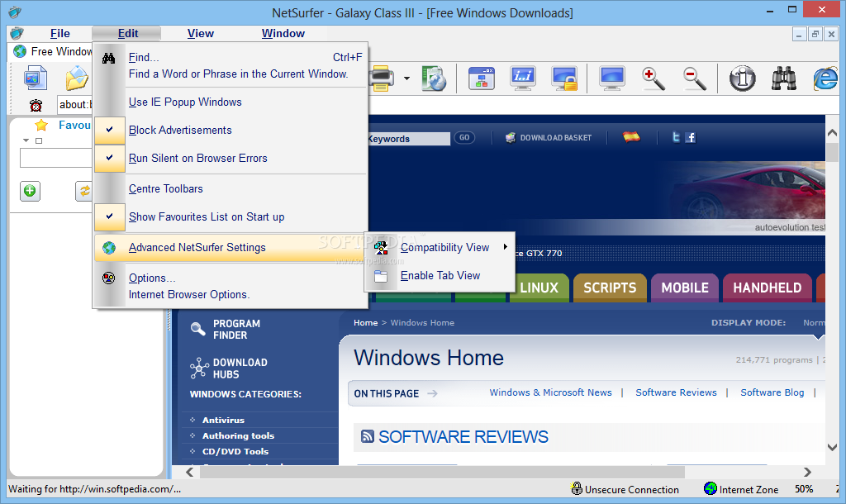Screen dimensions: 846x504
Task: Click the round info icon in toolbar
Action: click(x=743, y=78)
